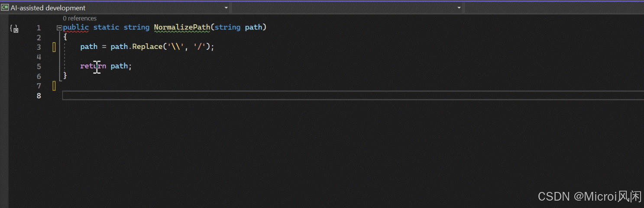Click the yellow change marker on line 7
The height and width of the screenshot is (208, 644).
(x=54, y=86)
